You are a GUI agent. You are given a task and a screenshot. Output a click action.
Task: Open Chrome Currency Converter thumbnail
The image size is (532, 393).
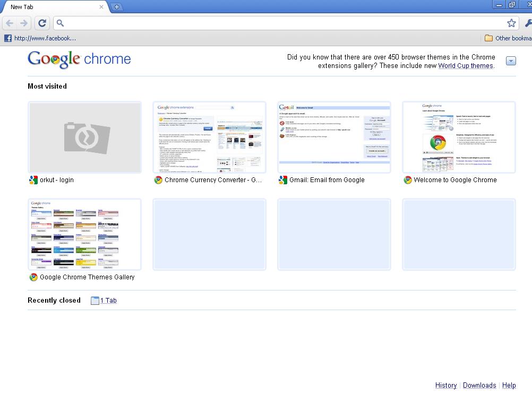[x=209, y=138]
